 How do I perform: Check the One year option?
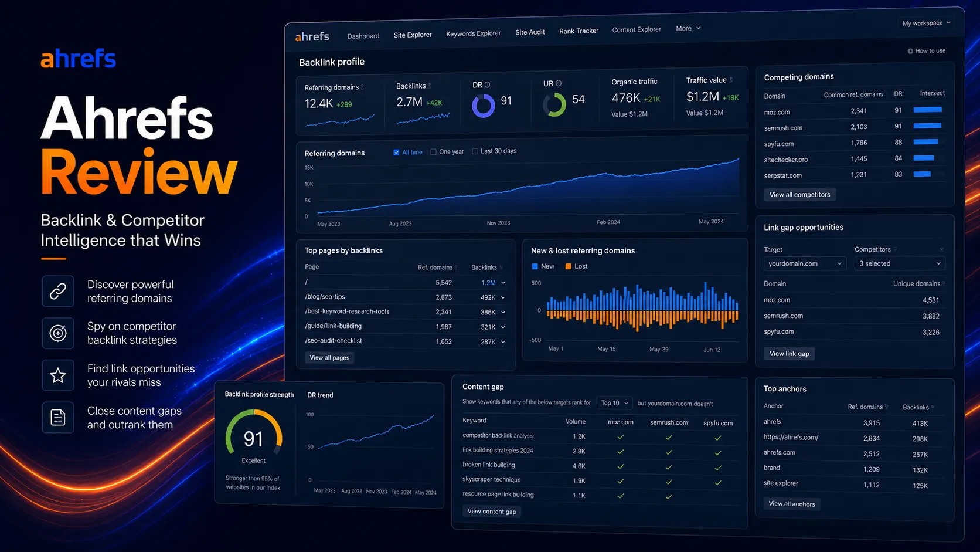pyautogui.click(x=433, y=152)
